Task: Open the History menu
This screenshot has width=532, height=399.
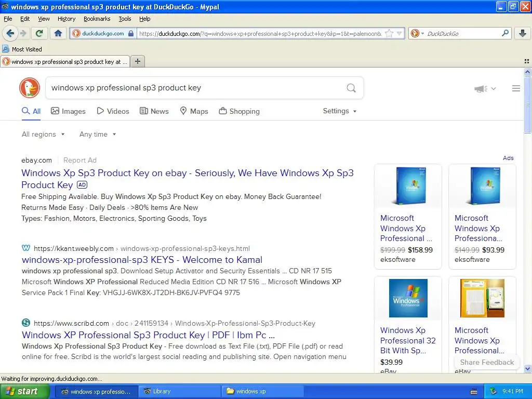Action: (x=66, y=19)
